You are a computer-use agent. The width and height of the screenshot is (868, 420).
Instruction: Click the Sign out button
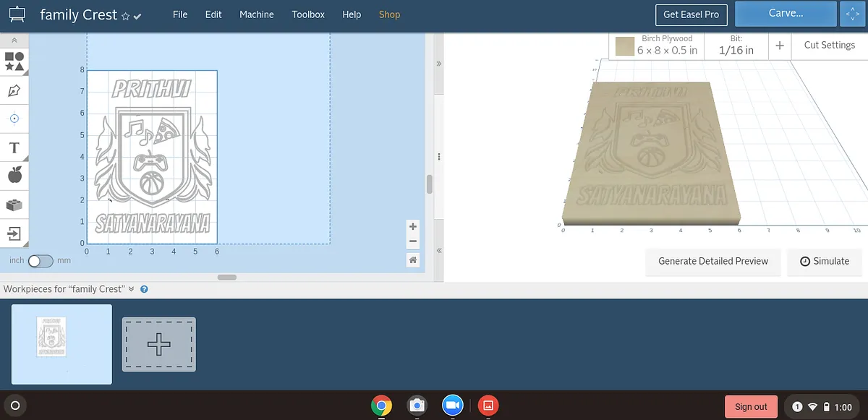751,406
